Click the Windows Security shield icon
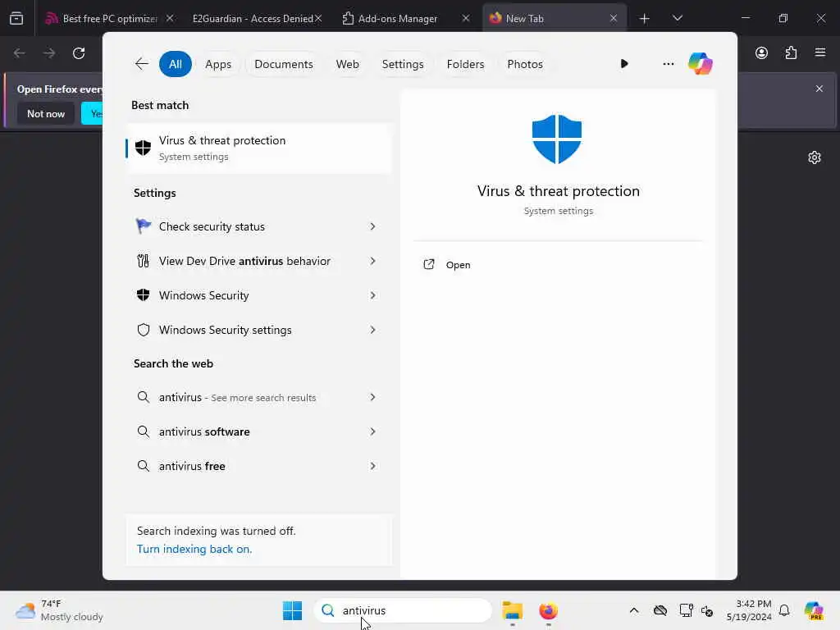Viewport: 840px width, 630px height. pyautogui.click(x=143, y=295)
